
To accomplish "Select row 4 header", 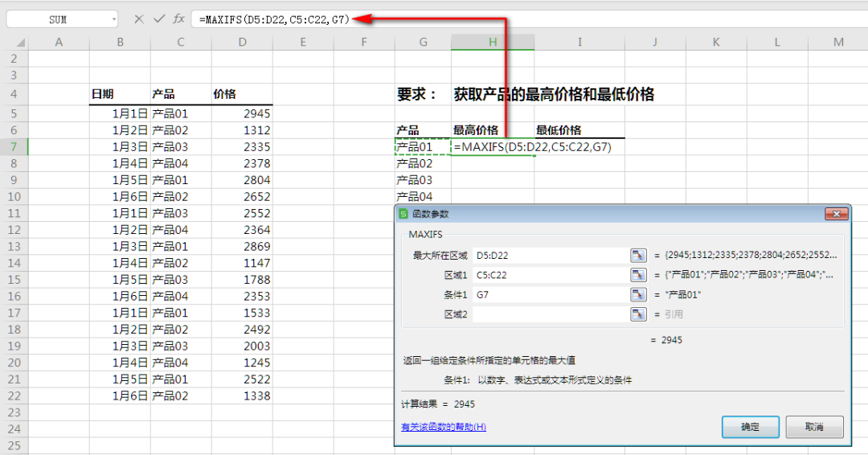I will (14, 94).
